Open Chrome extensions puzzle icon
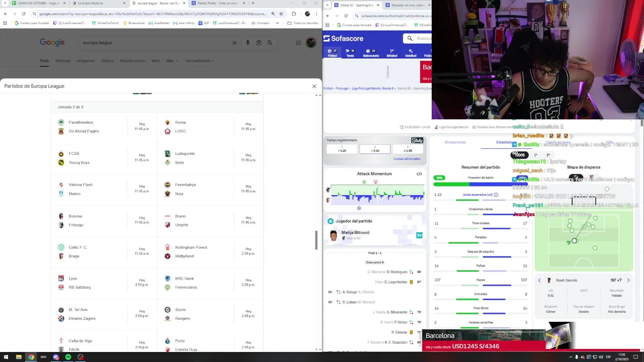 tap(294, 14)
